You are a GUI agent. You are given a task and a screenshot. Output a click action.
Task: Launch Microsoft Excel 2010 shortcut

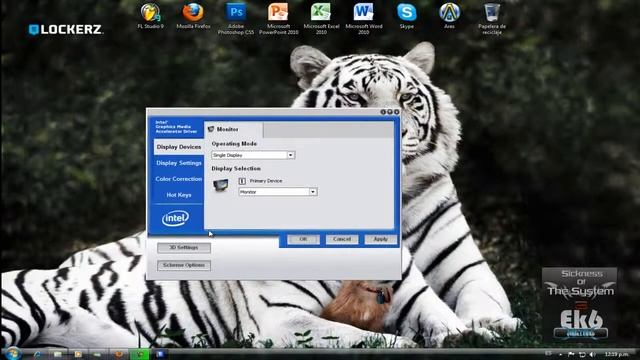[321, 19]
